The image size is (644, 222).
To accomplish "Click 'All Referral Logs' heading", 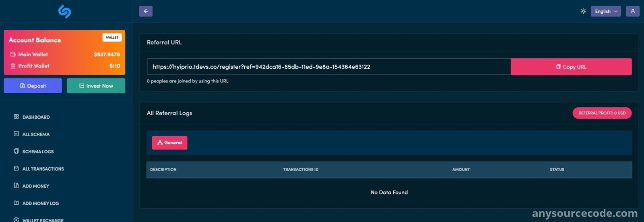I will pyautogui.click(x=169, y=113).
